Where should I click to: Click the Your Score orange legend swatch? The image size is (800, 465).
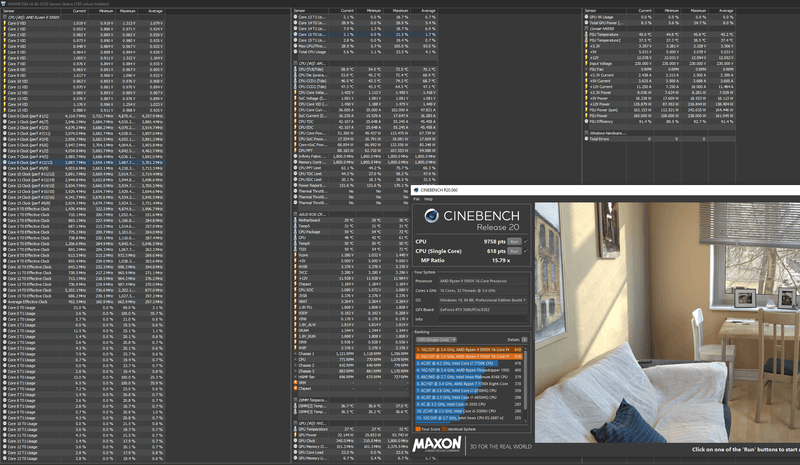[418, 429]
